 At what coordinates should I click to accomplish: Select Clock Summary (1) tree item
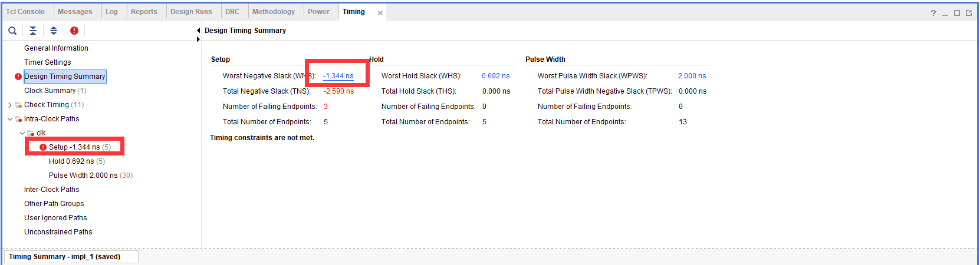tap(55, 91)
